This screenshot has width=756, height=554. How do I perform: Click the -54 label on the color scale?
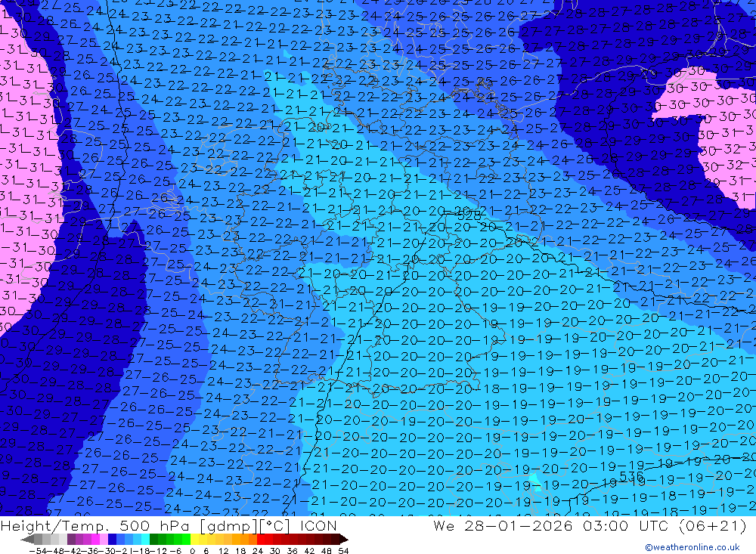38,551
